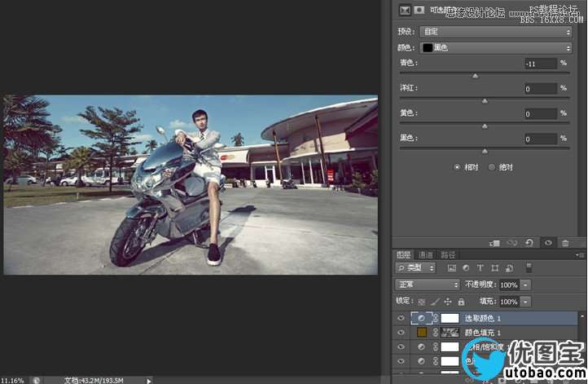Screen dimensions: 588x384
Task: Click the shape layer filter icon
Action: [x=495, y=268]
